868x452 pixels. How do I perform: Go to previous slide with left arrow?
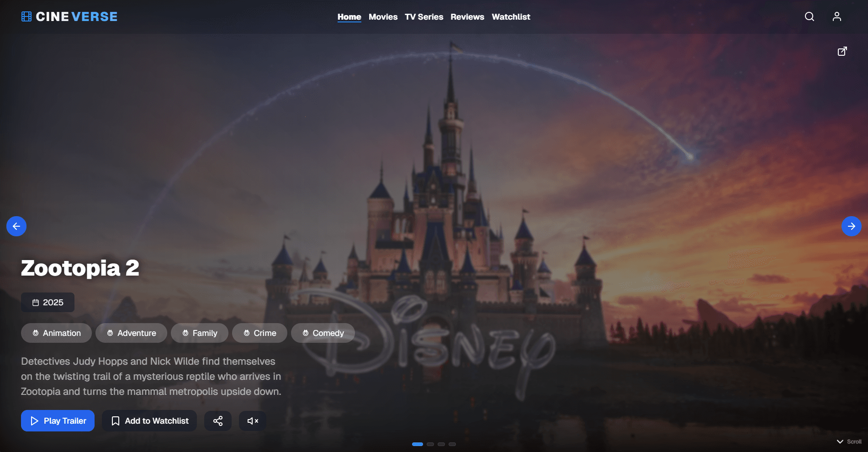[16, 226]
